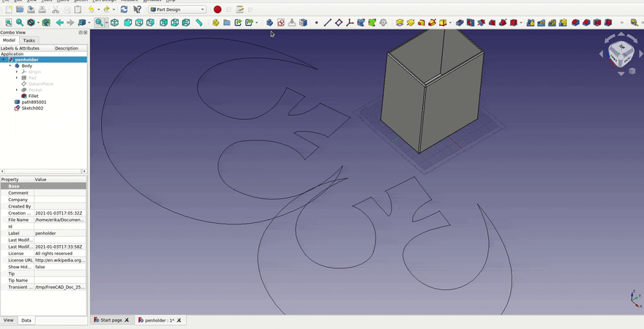
Task: Toggle the zoom magnifier button in view toolbar
Action: pos(99,23)
